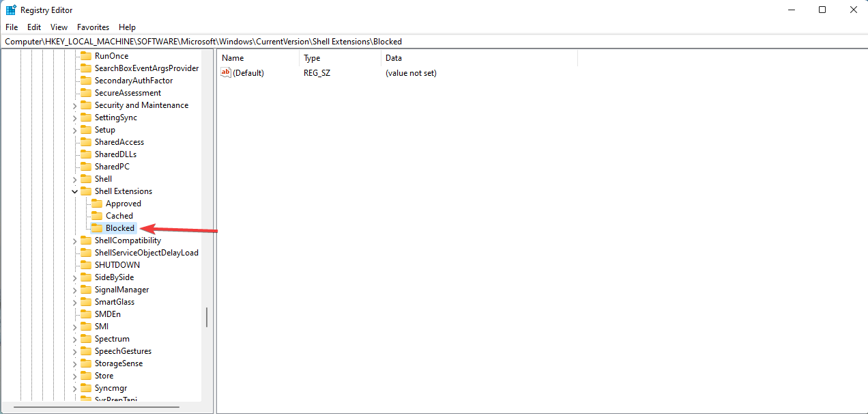Select the SharedDLLs folder icon

85,154
